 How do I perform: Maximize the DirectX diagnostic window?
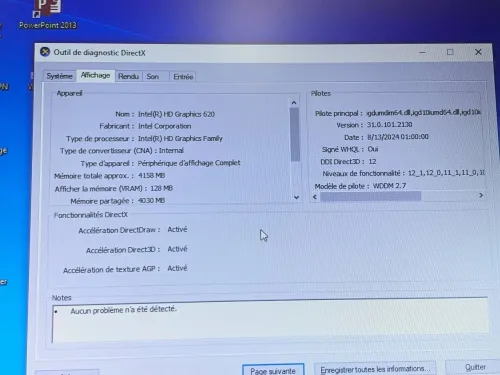(450, 52)
